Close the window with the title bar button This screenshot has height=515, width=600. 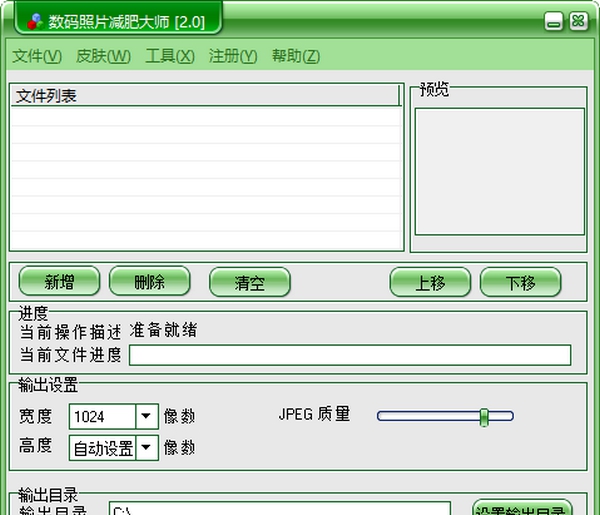578,21
